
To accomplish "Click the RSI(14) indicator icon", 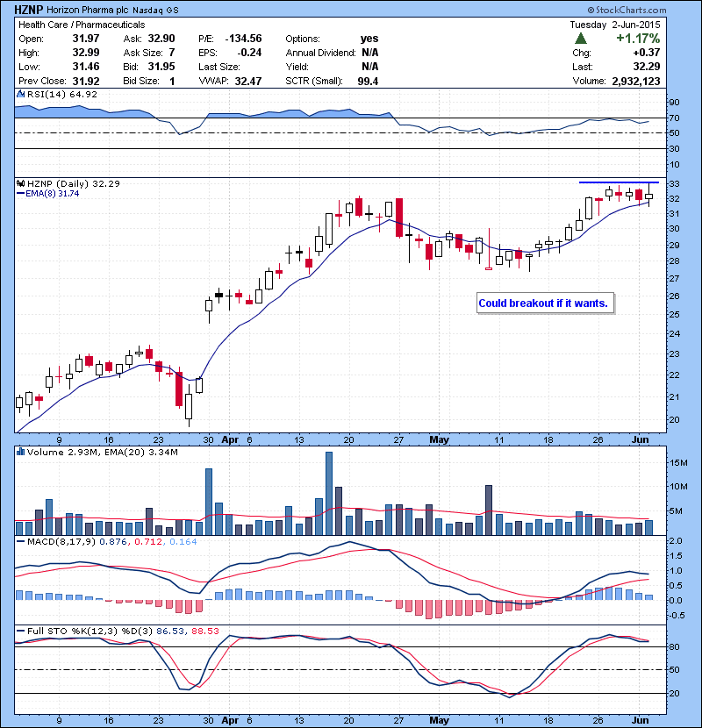I will tap(20, 94).
